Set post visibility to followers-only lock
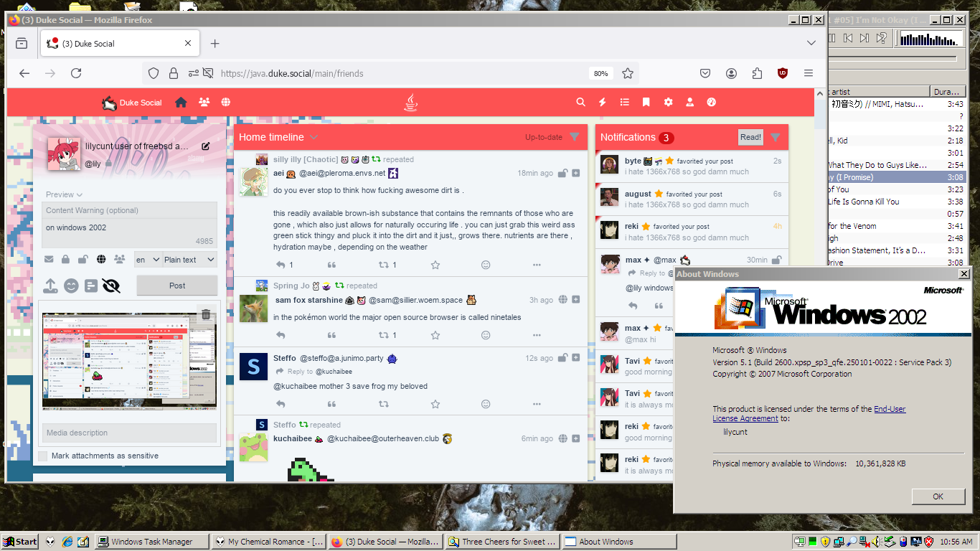Viewport: 980px width, 551px height. (66, 260)
